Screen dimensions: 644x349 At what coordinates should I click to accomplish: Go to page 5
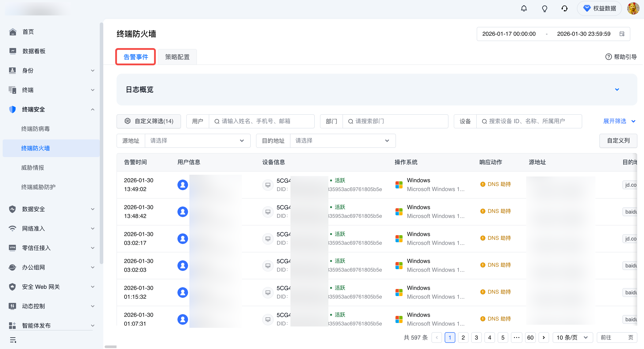(503, 338)
